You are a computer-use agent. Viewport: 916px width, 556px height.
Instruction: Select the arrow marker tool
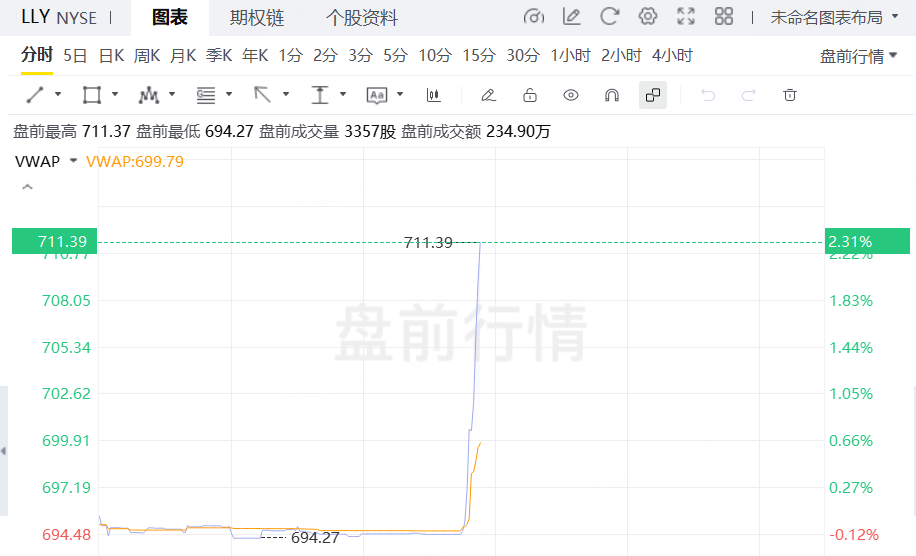[262, 95]
